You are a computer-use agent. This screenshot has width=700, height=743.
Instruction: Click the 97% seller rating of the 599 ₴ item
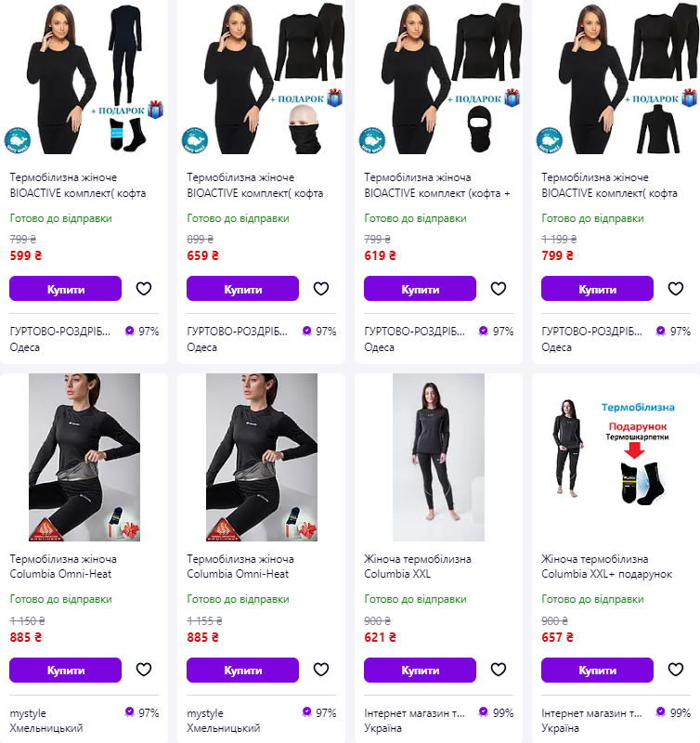pyautogui.click(x=142, y=331)
